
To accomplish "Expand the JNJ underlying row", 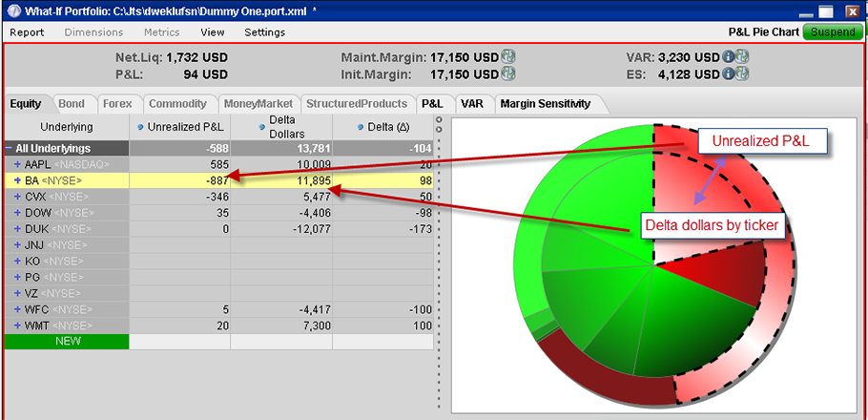I will 17,245.
